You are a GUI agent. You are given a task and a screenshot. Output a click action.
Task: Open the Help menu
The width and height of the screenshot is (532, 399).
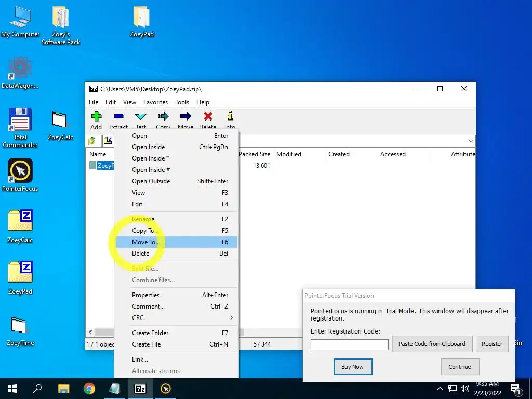pyautogui.click(x=203, y=102)
